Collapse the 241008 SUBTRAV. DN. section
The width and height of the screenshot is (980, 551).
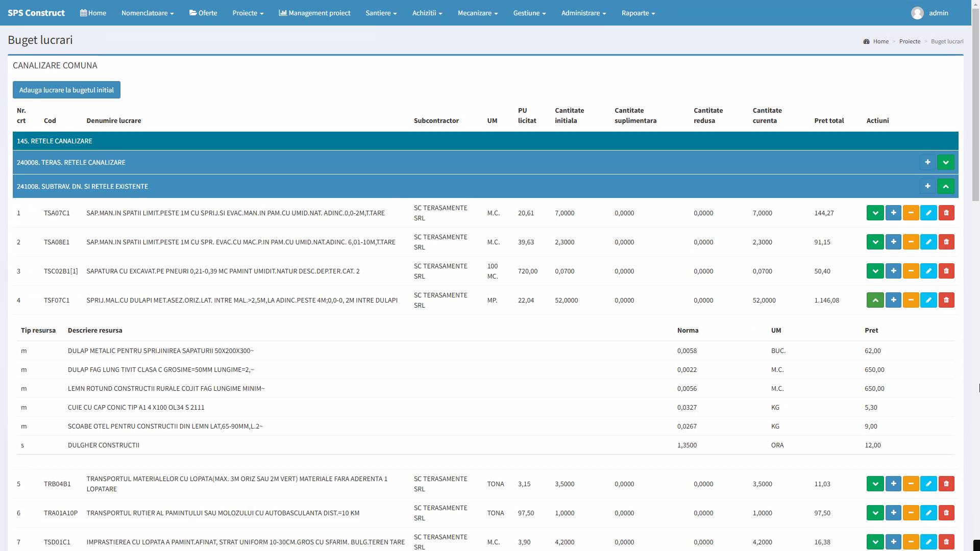[x=945, y=186]
